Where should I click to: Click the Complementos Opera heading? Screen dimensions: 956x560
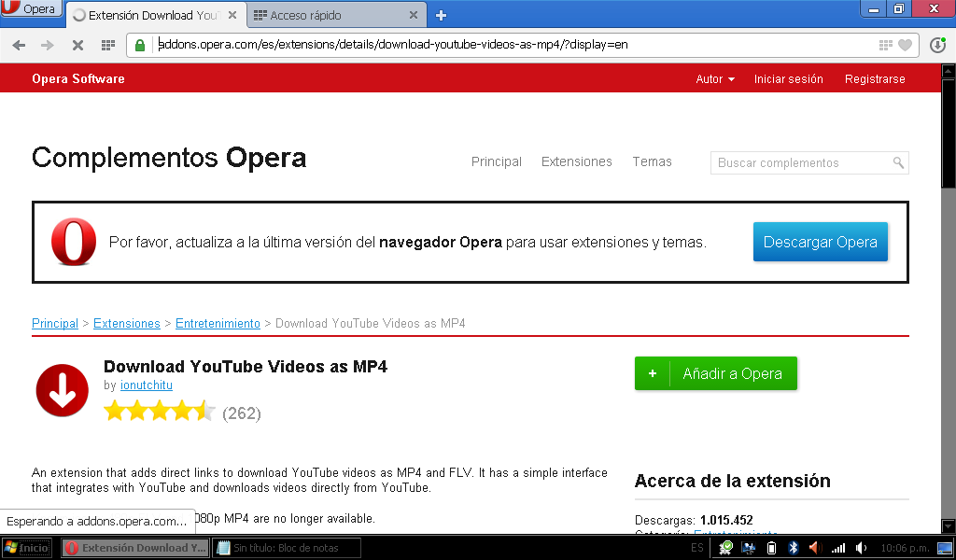click(169, 158)
